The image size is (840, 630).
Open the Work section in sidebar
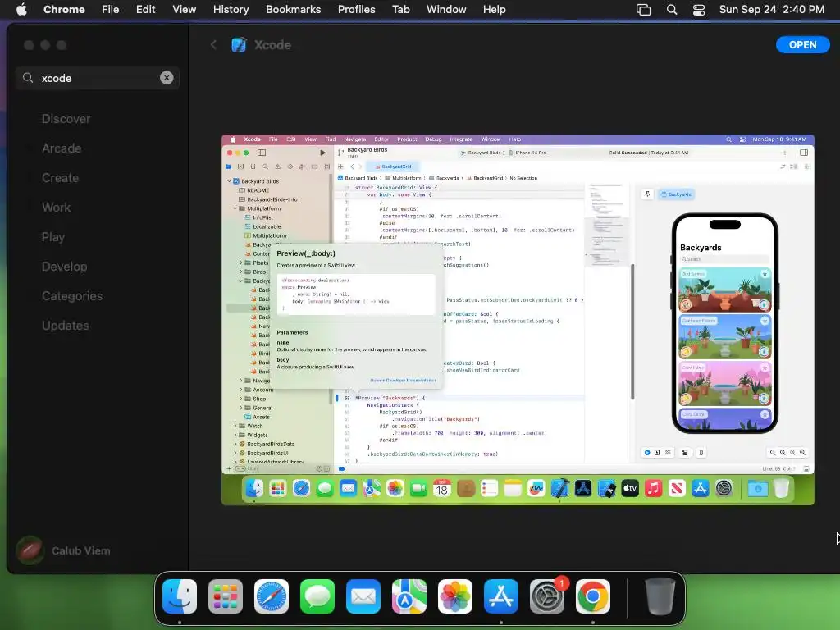(x=57, y=208)
